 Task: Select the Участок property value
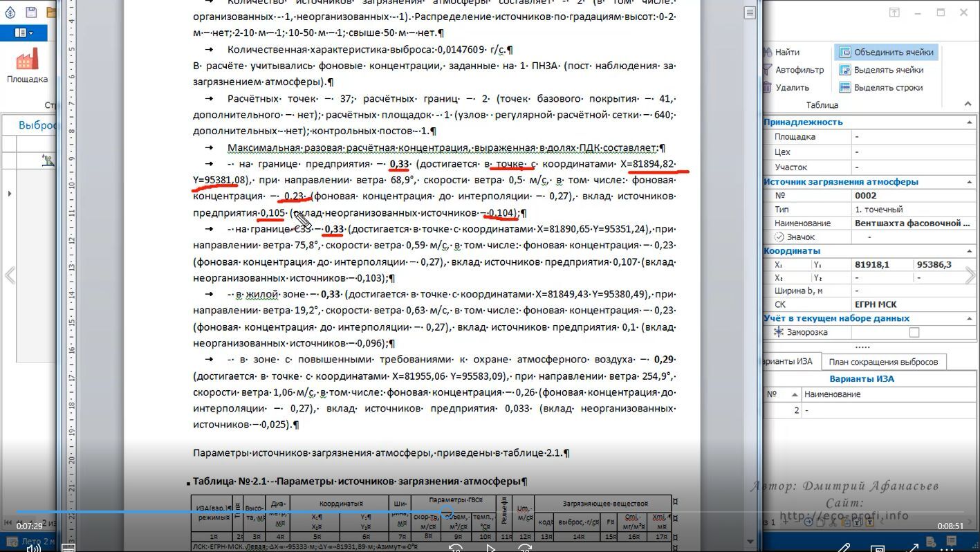[x=914, y=167]
